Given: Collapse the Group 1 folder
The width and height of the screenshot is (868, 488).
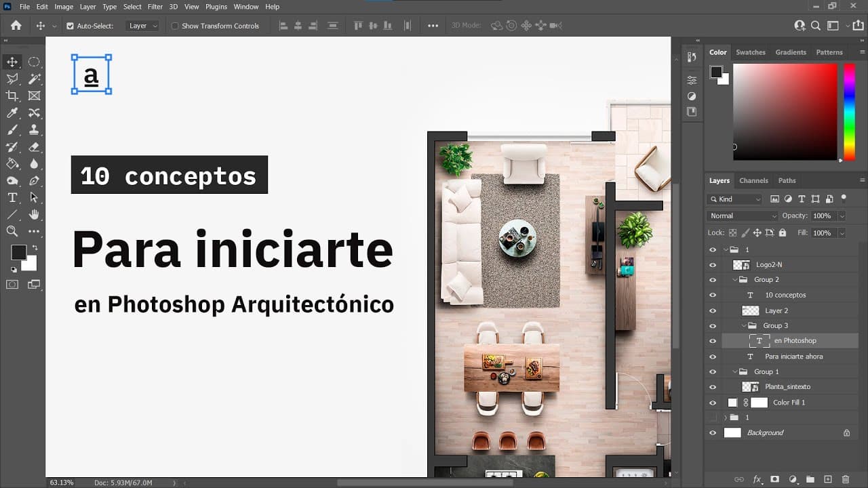Looking at the screenshot, I should 735,371.
